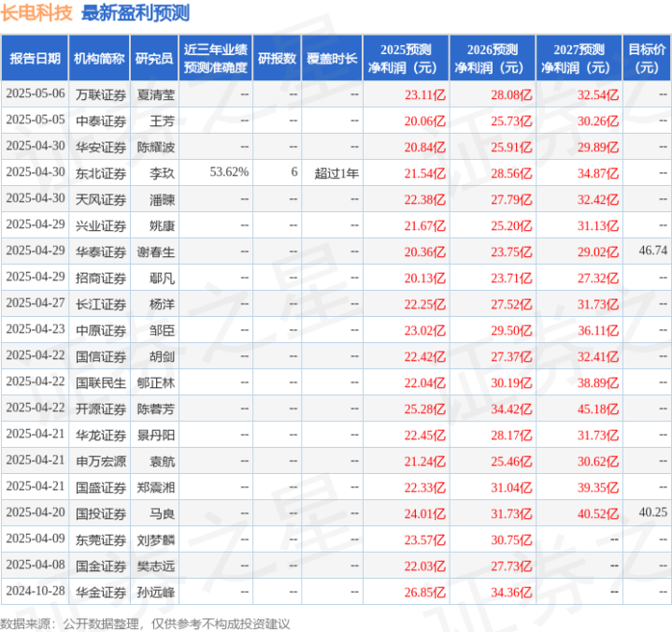Click the 53.62% accuracy value
This screenshot has height=632, width=672.
[229, 172]
